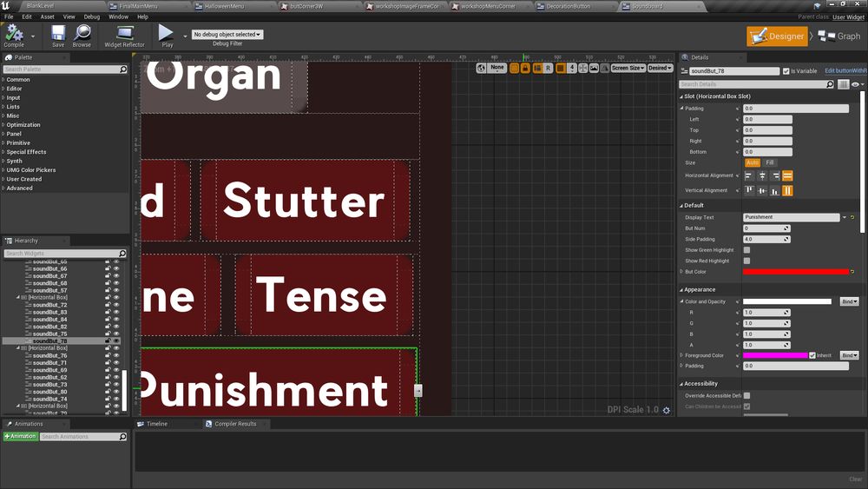Open the Screen Size dropdown
The image size is (868, 489).
point(628,68)
